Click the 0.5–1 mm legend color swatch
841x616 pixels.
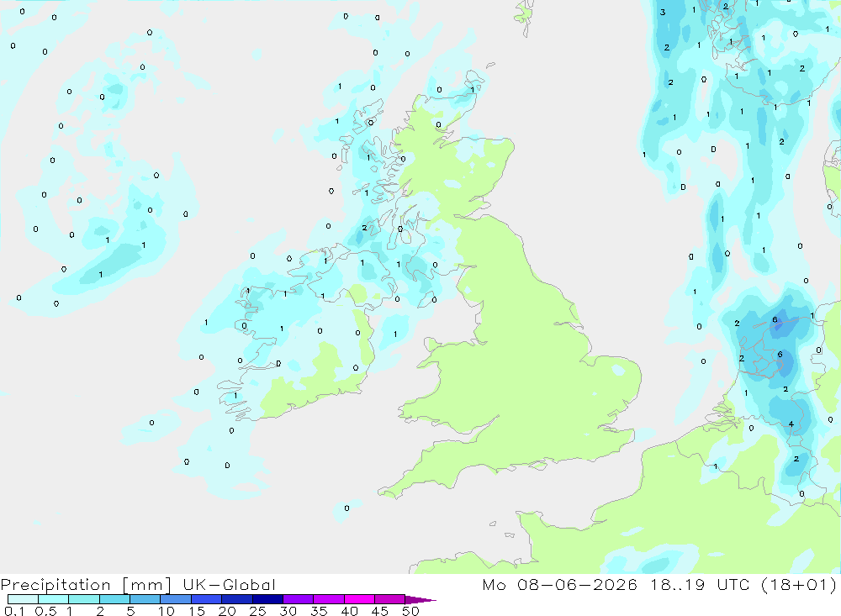pyautogui.click(x=53, y=599)
